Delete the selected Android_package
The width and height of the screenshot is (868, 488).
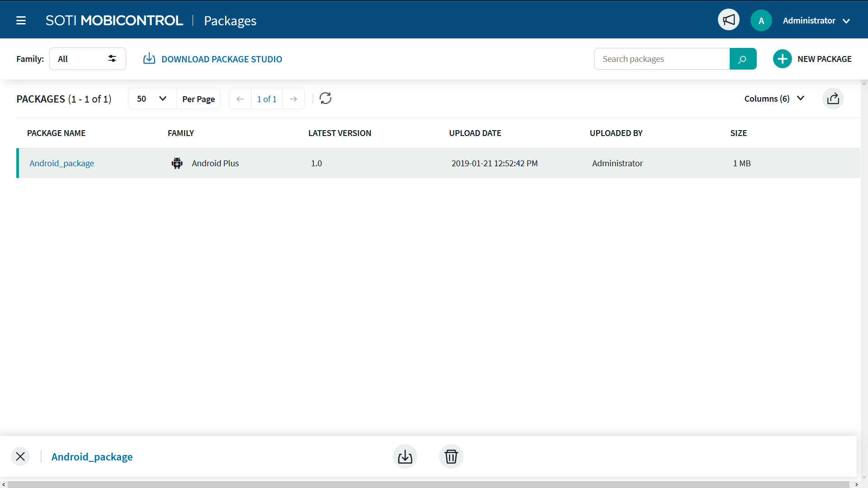pyautogui.click(x=451, y=456)
